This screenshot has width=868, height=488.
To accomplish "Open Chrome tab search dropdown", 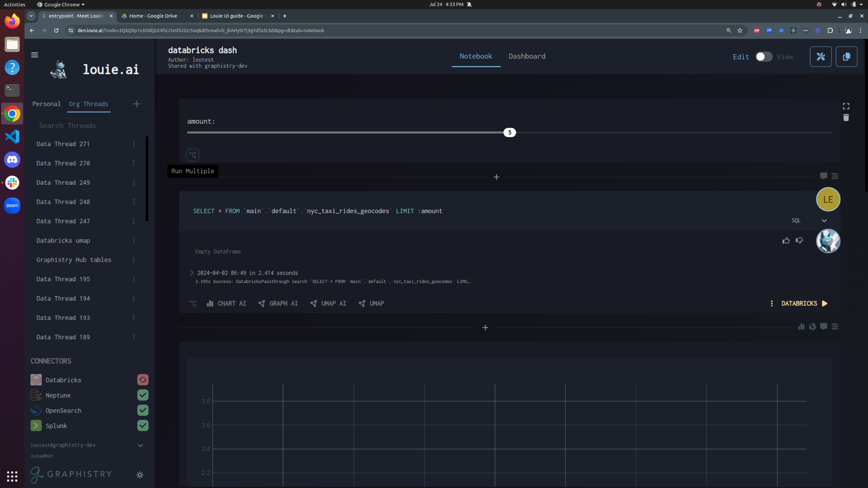I will point(31,16).
